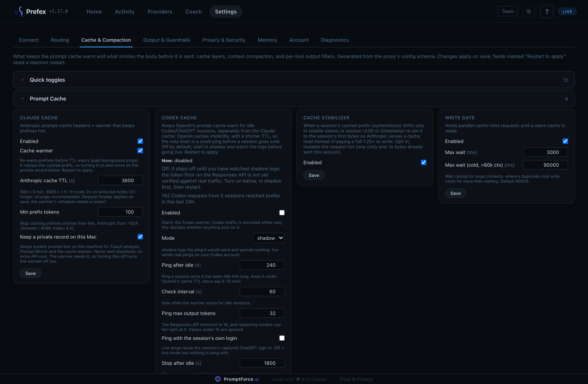Switch to the Connect tab
Viewport: 588px width, 384px height.
pyautogui.click(x=29, y=40)
